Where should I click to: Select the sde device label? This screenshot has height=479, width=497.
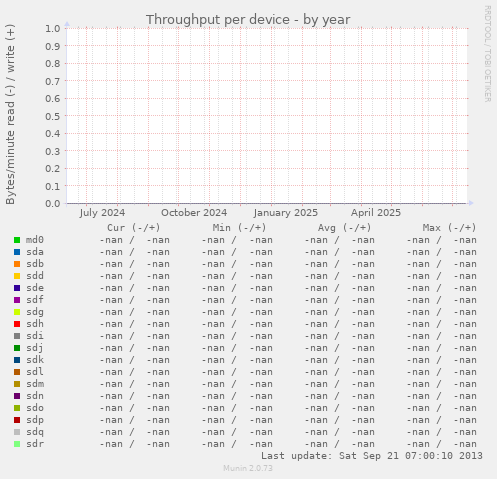click(35, 288)
